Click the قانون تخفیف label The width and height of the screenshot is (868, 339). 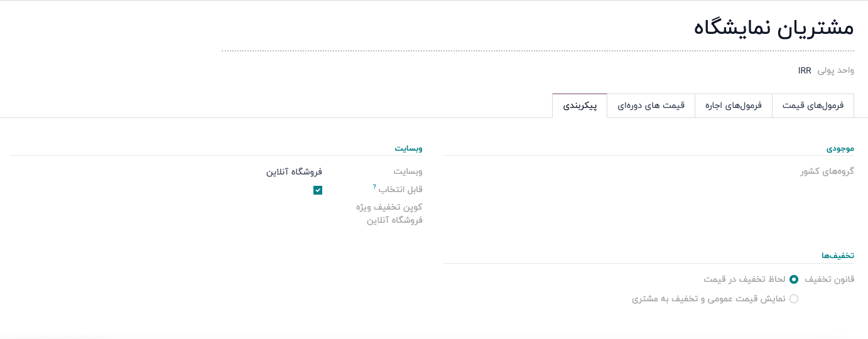[829, 279]
